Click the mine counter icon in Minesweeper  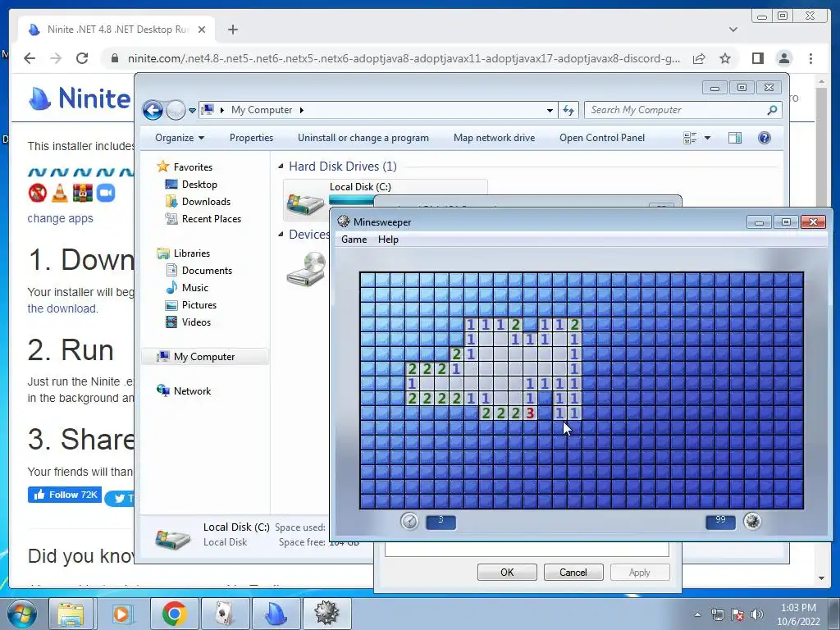tap(752, 521)
